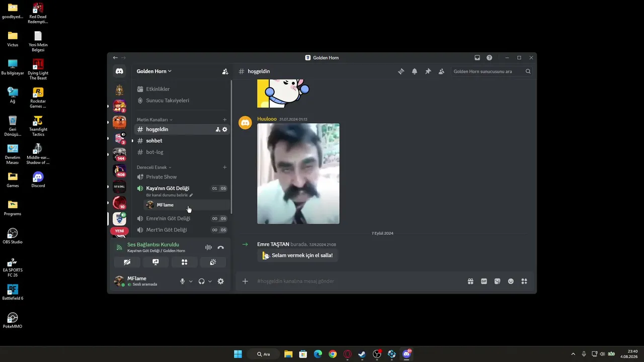Show pinned messages pin icon
This screenshot has height=362, width=644.
click(428, 71)
